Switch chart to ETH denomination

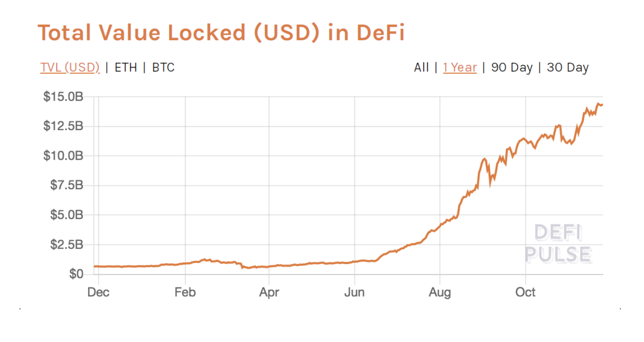(126, 68)
